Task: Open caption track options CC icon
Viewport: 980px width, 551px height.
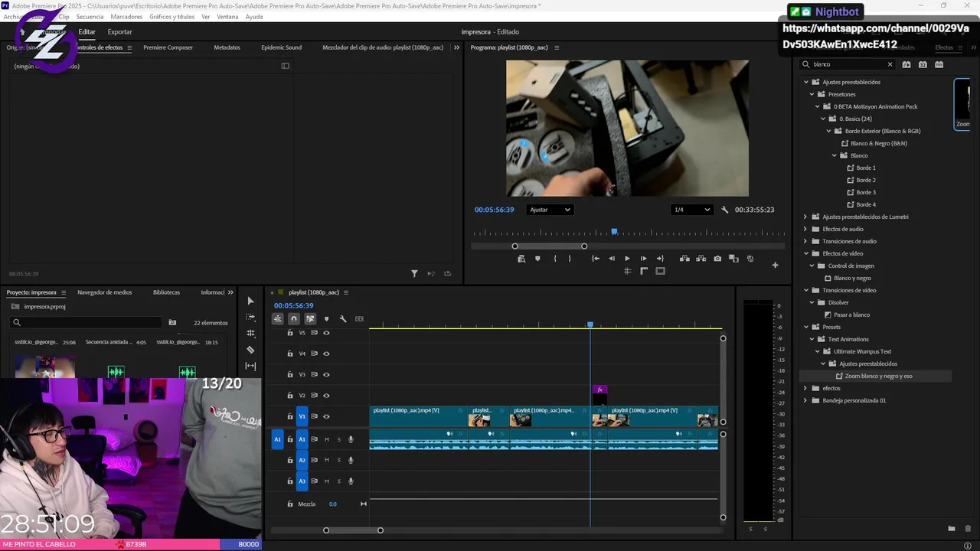Action: click(359, 319)
